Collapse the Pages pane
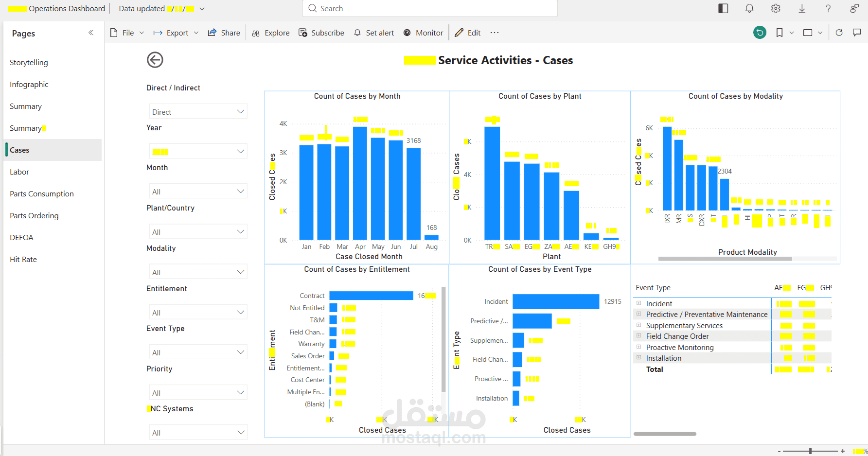868x456 pixels. coord(91,33)
